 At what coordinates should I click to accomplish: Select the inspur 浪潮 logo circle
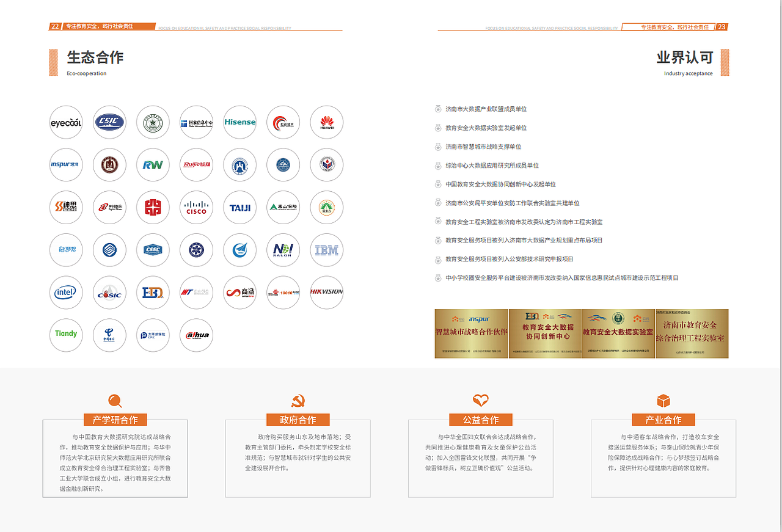(x=66, y=165)
